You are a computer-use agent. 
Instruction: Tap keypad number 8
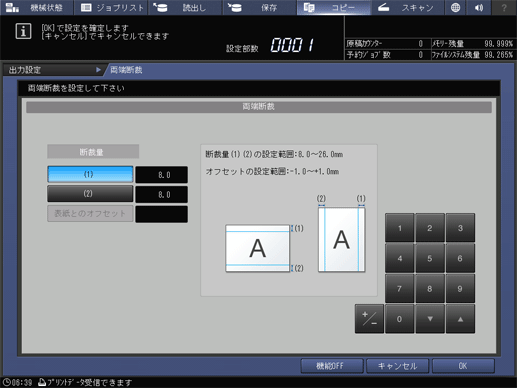coord(430,289)
